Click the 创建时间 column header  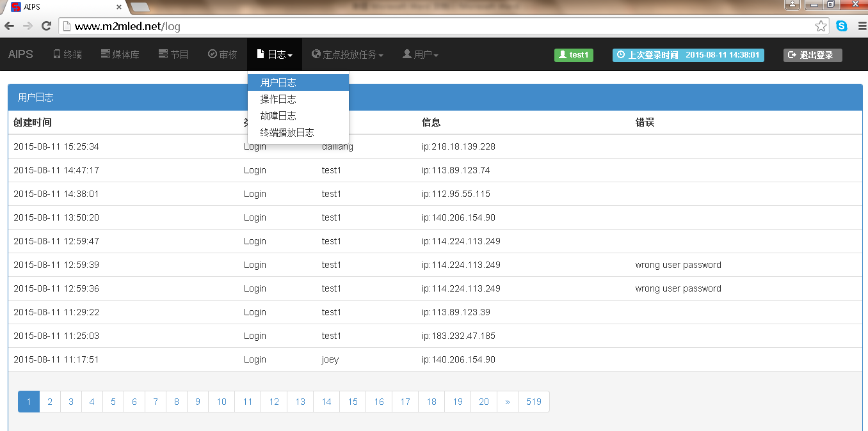coord(33,122)
